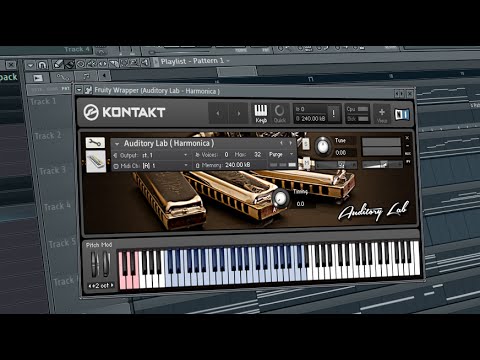Image resolution: width=480 pixels, height=360 pixels.
Task: Click the Pitch wheel
Action: click(95, 264)
